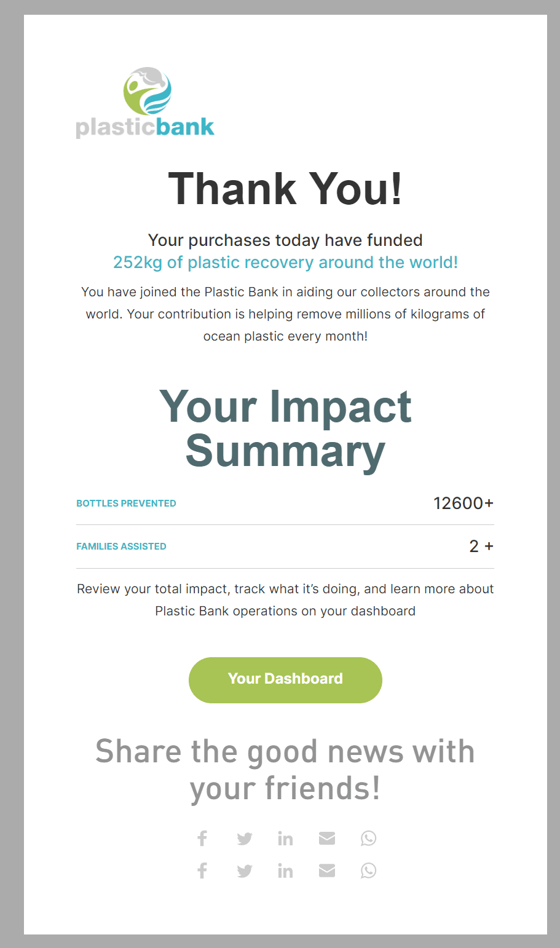Click the LinkedIn icon in second share row
The width and height of the screenshot is (560, 948).
tap(285, 871)
